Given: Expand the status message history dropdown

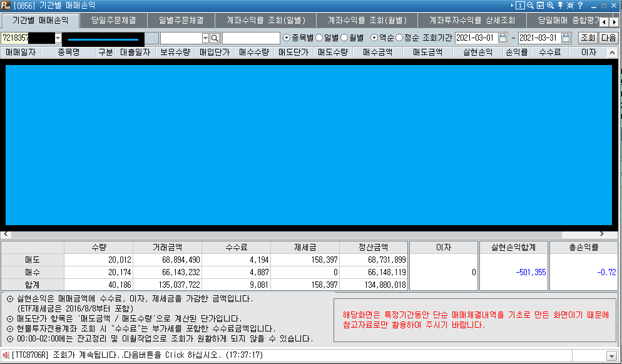Looking at the screenshot, I should pyautogui.click(x=612, y=355).
